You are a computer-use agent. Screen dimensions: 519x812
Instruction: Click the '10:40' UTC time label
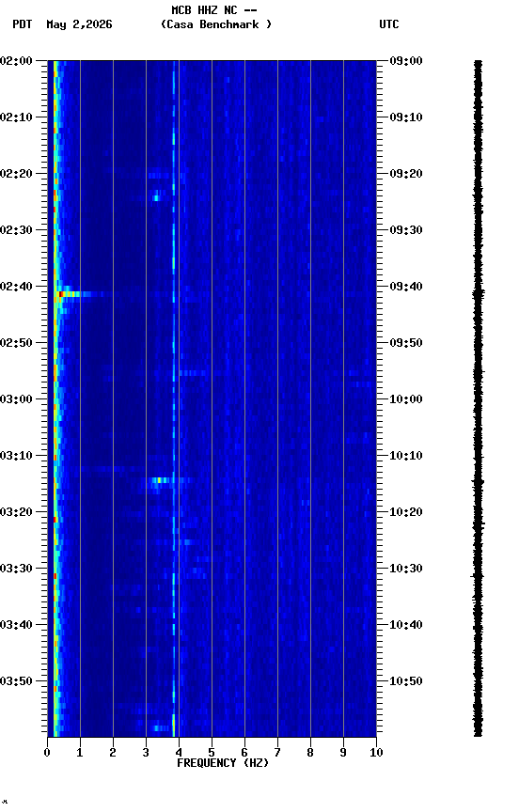click(406, 625)
